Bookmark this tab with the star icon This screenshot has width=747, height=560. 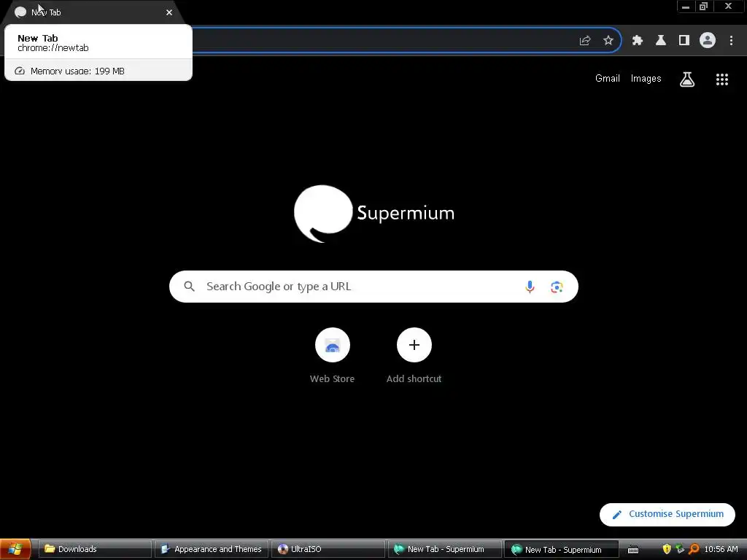tap(608, 41)
